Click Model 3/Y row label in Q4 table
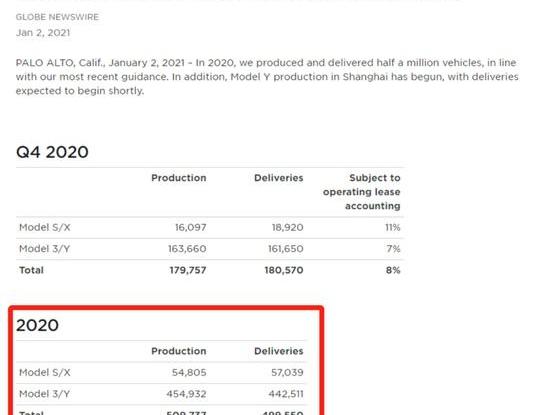This screenshot has height=415, width=550. (45, 249)
